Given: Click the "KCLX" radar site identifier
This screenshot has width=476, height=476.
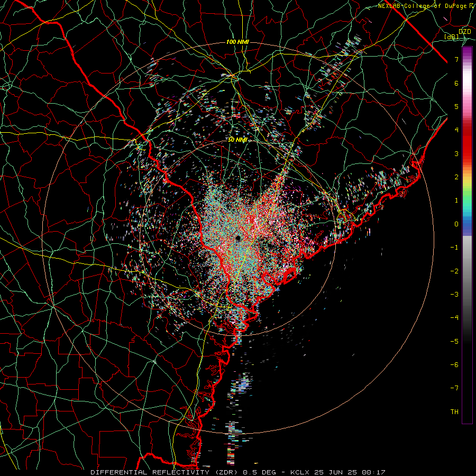Looking at the screenshot, I should (300, 472).
